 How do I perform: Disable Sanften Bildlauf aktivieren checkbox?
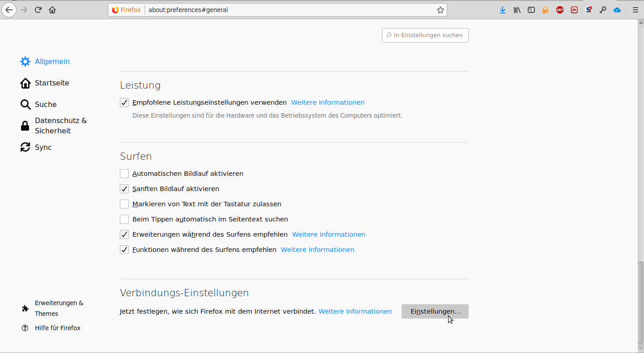124,189
